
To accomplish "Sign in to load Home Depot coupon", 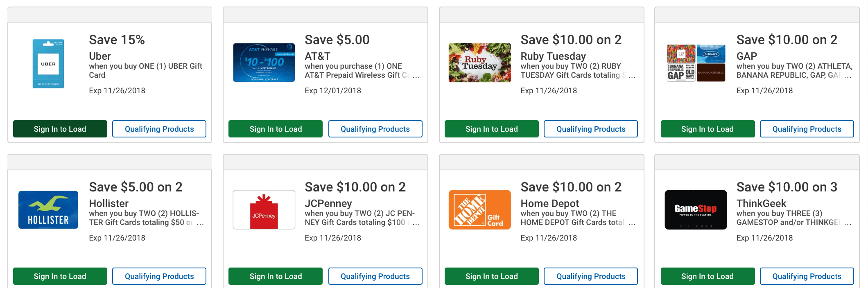I will click(x=492, y=276).
